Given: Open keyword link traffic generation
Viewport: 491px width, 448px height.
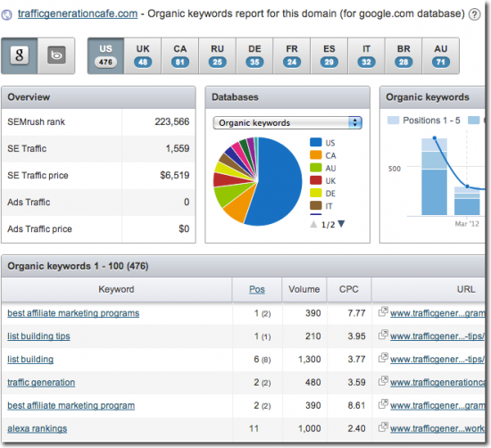Looking at the screenshot, I should pos(41,382).
